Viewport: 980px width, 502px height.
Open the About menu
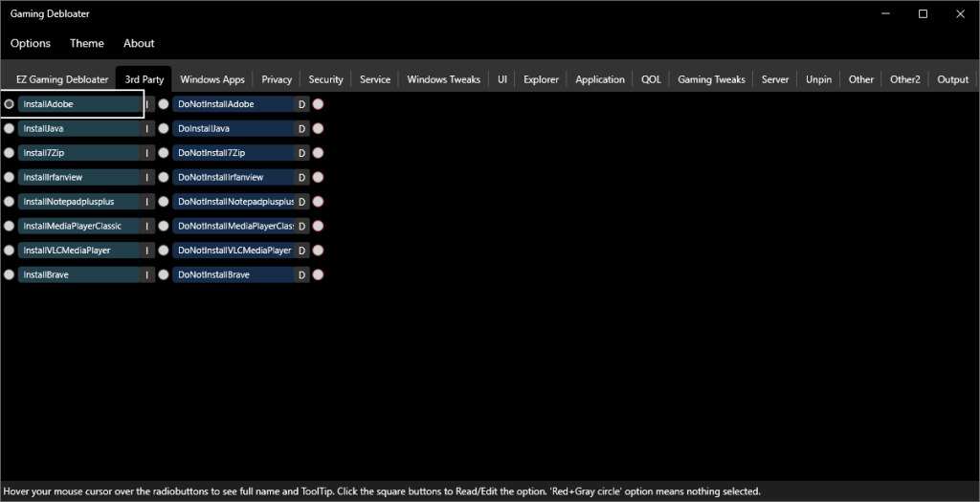tap(139, 43)
